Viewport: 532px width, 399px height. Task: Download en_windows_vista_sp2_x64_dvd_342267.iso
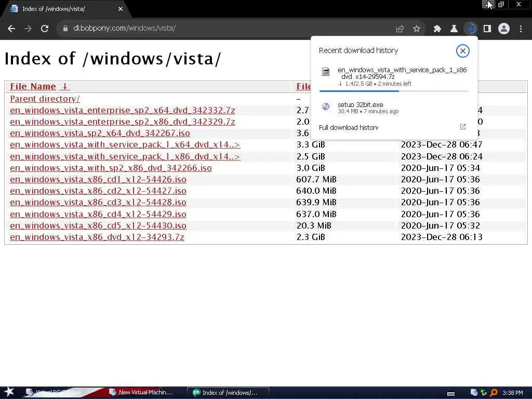[100, 134]
